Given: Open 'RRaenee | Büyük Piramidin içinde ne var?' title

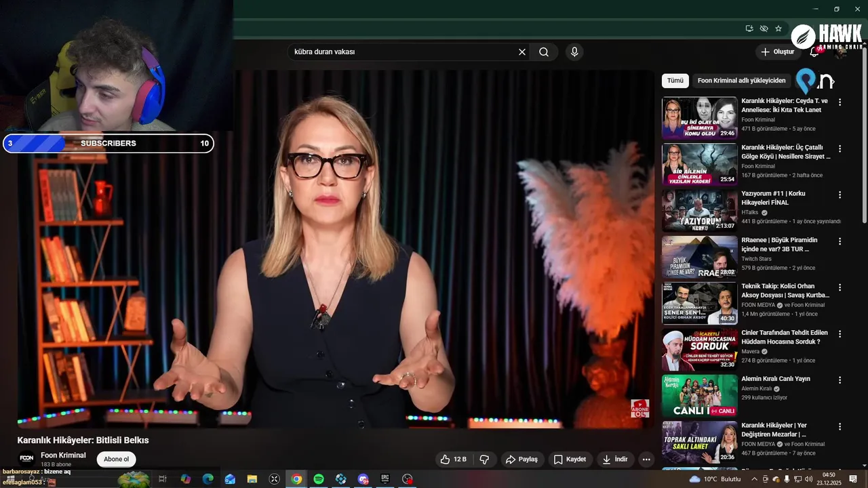Looking at the screenshot, I should 779,245.
